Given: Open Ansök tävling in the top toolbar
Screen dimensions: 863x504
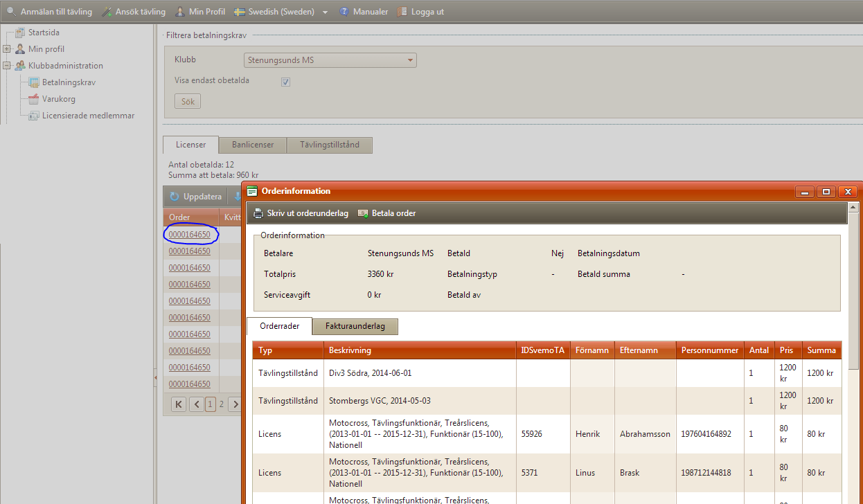Looking at the screenshot, I should click(x=134, y=12).
